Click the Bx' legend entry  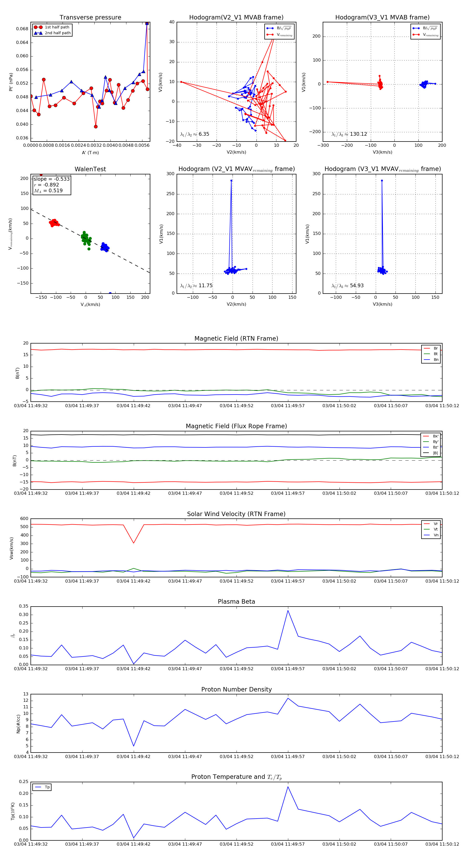(431, 436)
